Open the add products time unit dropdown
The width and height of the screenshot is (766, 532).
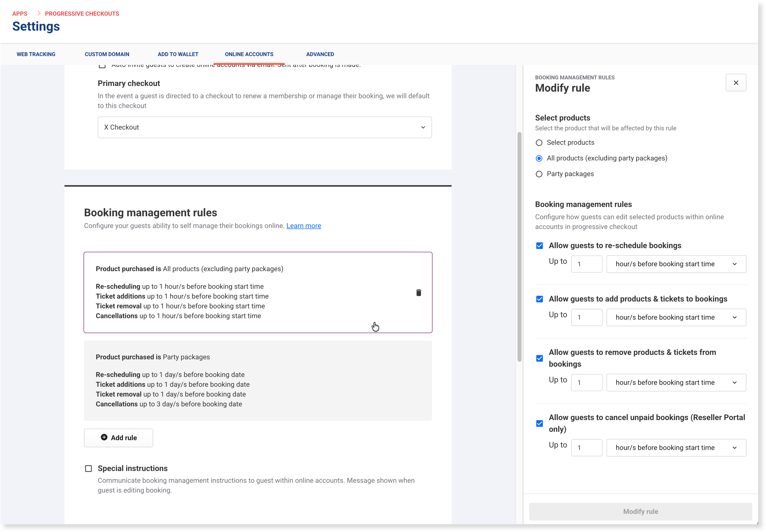[676, 317]
